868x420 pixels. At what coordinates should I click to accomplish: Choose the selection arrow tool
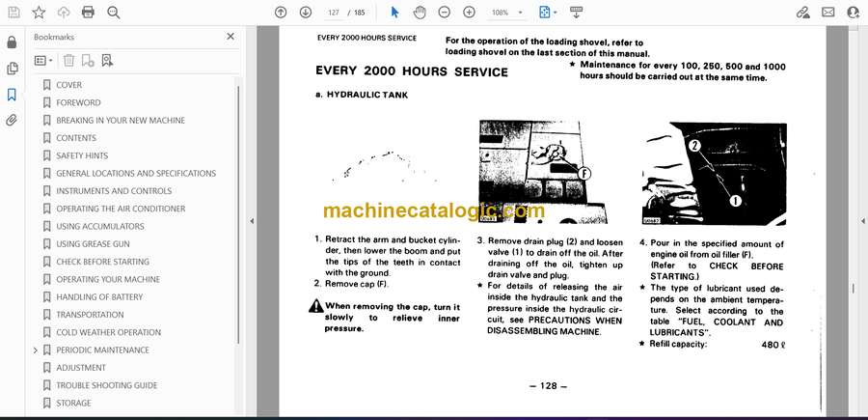coord(394,13)
